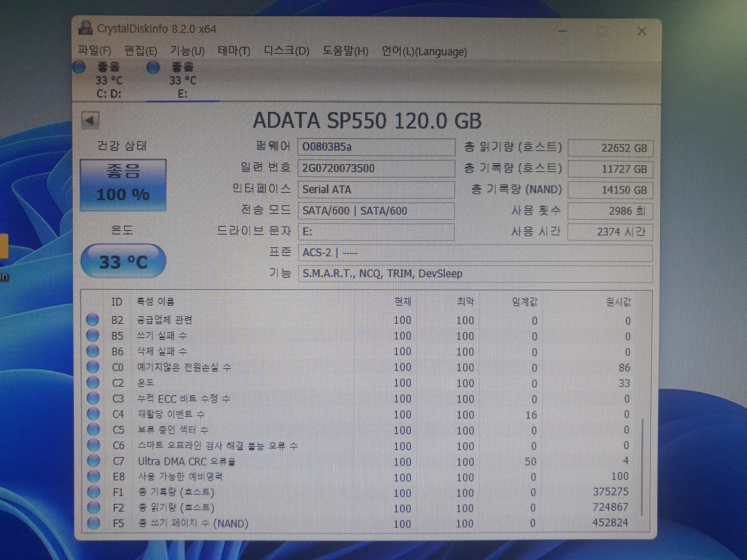Open the 편집(E) menu

pos(141,51)
